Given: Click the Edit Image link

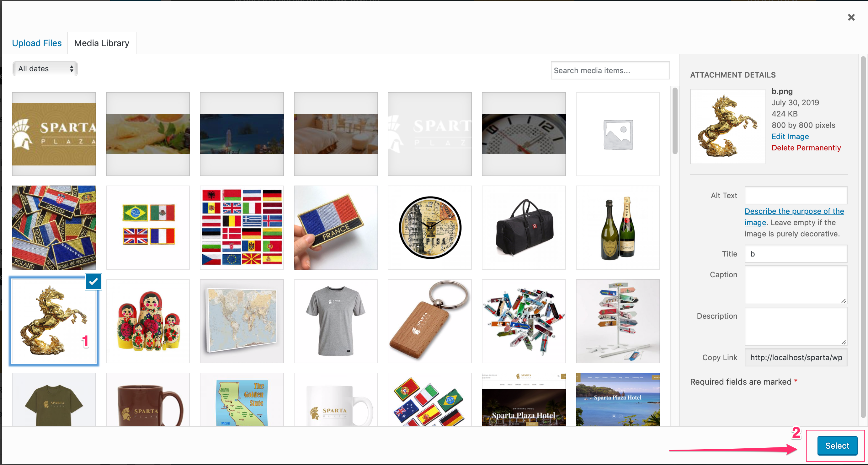Looking at the screenshot, I should 790,137.
